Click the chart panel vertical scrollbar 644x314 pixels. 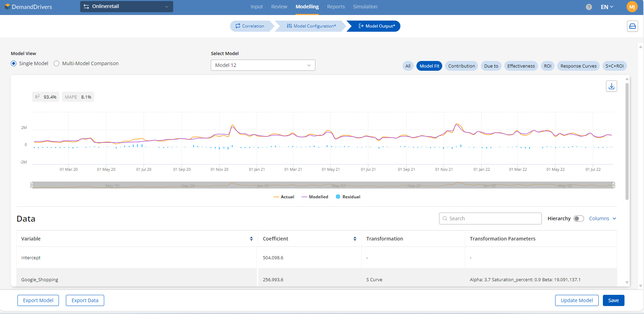pos(627,141)
